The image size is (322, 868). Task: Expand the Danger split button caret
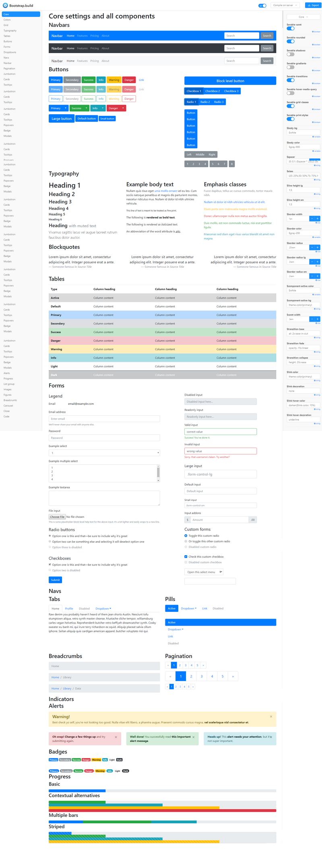tap(123, 108)
